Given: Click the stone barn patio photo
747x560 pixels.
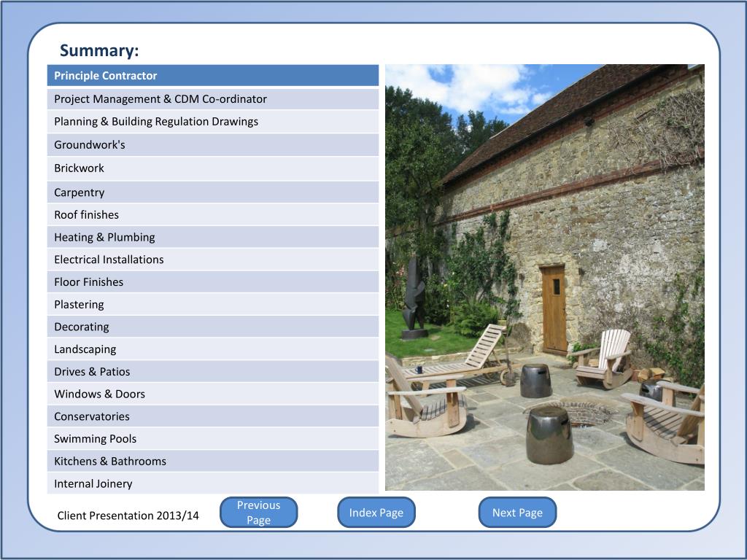Looking at the screenshot, I should pos(544,277).
